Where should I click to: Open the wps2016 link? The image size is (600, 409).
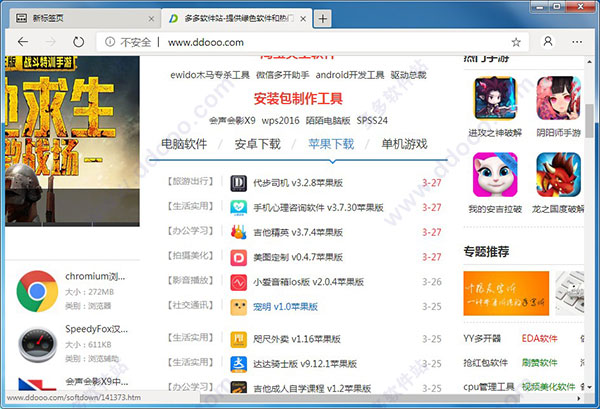280,121
